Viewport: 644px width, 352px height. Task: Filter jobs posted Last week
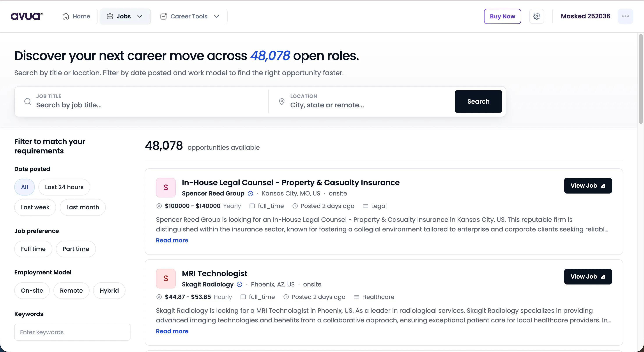coord(35,207)
